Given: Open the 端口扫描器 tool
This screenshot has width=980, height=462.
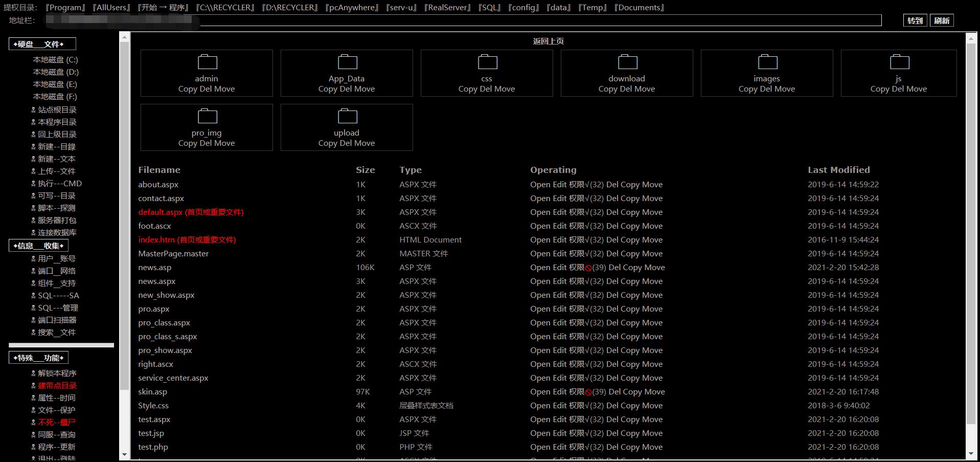Looking at the screenshot, I should point(57,320).
